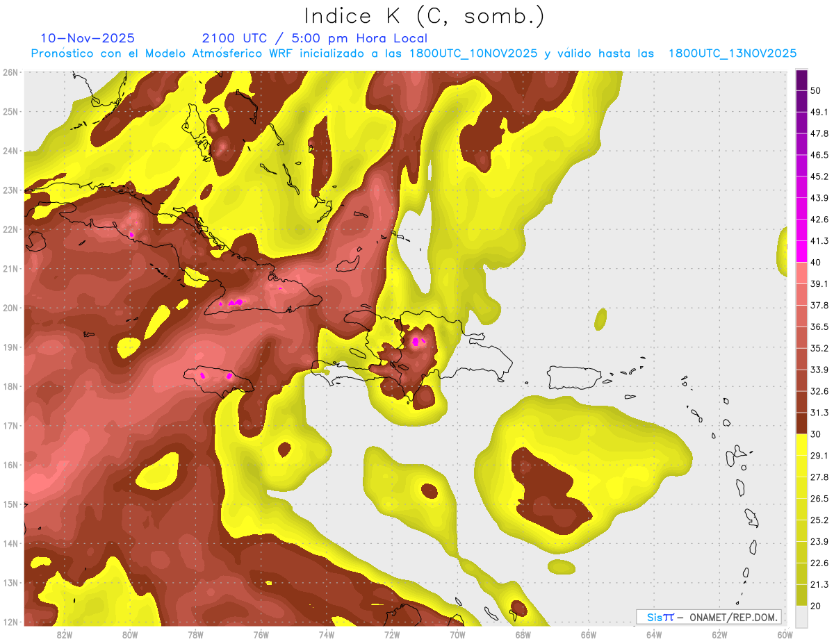Click the '25.2' color bar label

(x=819, y=520)
